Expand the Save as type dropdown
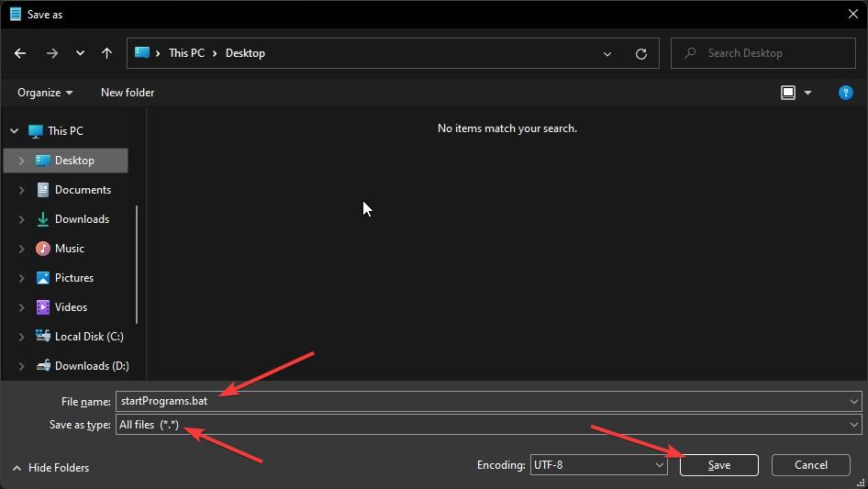 point(854,425)
